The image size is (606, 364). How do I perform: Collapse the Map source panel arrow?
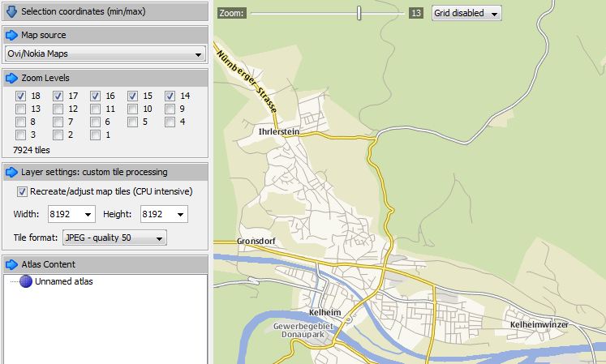pos(11,35)
